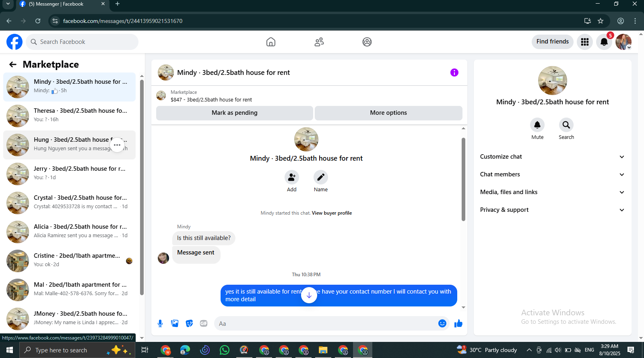Bookmark this tab with the star icon
Viewport: 644px width, 358px height.
point(601,21)
